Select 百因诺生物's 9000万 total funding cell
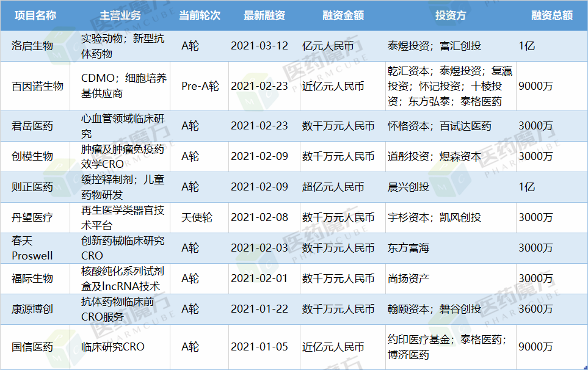This screenshot has width=588, height=370. 552,86
